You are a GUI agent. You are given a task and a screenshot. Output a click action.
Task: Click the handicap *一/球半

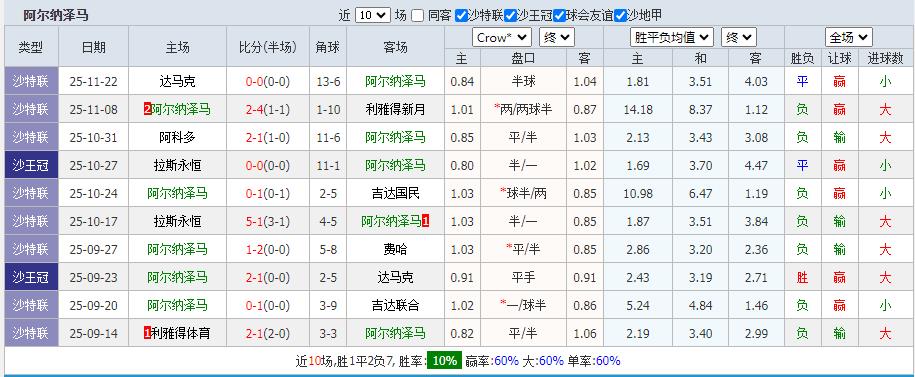coord(523,305)
